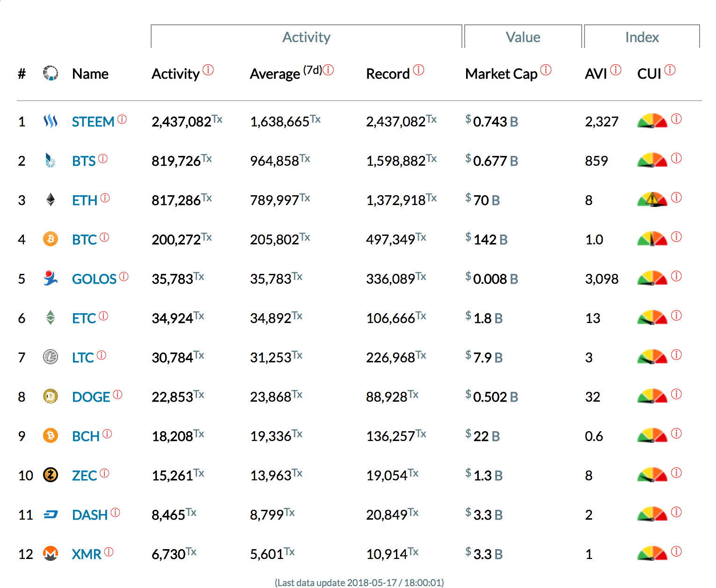Sort by the AVI column header
The image size is (716, 588).
tap(596, 73)
